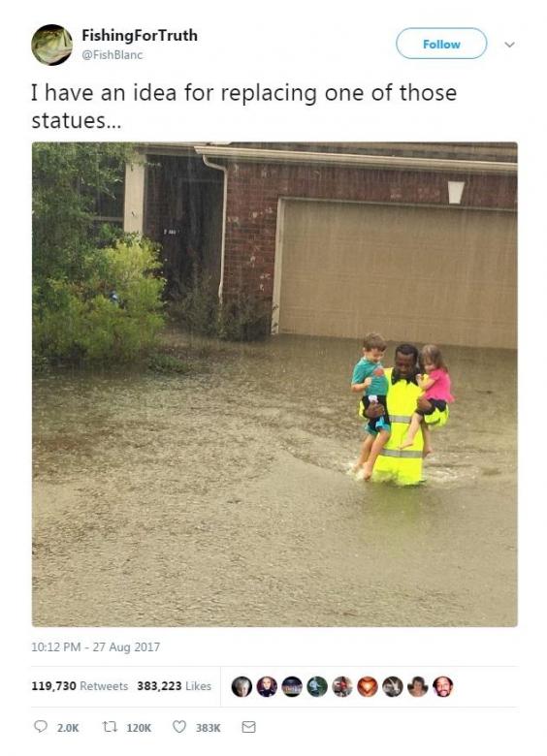Visit the @FishBlanc handle link
This screenshot has width=547, height=756.
113,55
